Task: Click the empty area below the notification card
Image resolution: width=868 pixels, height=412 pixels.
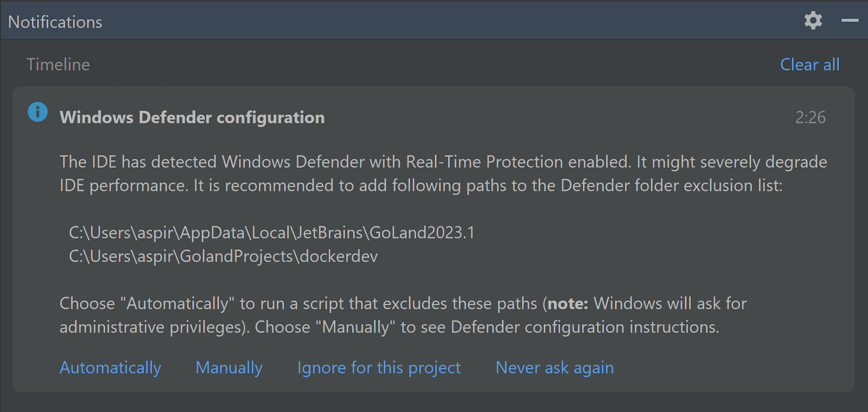Action: [434, 402]
